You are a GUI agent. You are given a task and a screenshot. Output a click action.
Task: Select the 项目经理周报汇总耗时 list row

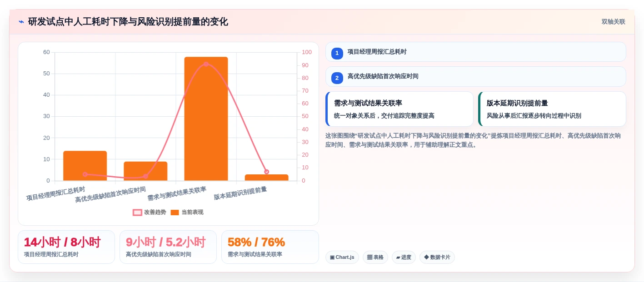pos(475,52)
